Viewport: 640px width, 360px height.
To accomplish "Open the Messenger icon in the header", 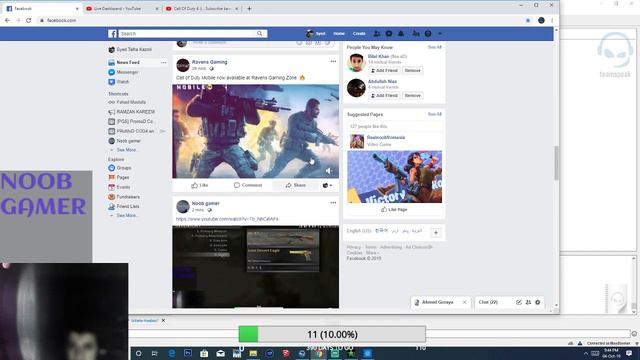I will coord(389,33).
